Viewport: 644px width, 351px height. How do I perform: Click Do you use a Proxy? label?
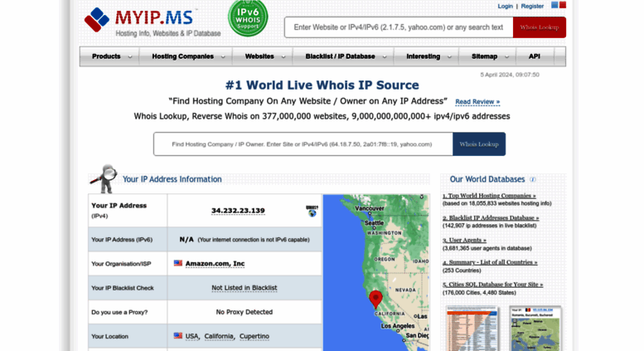[119, 312]
